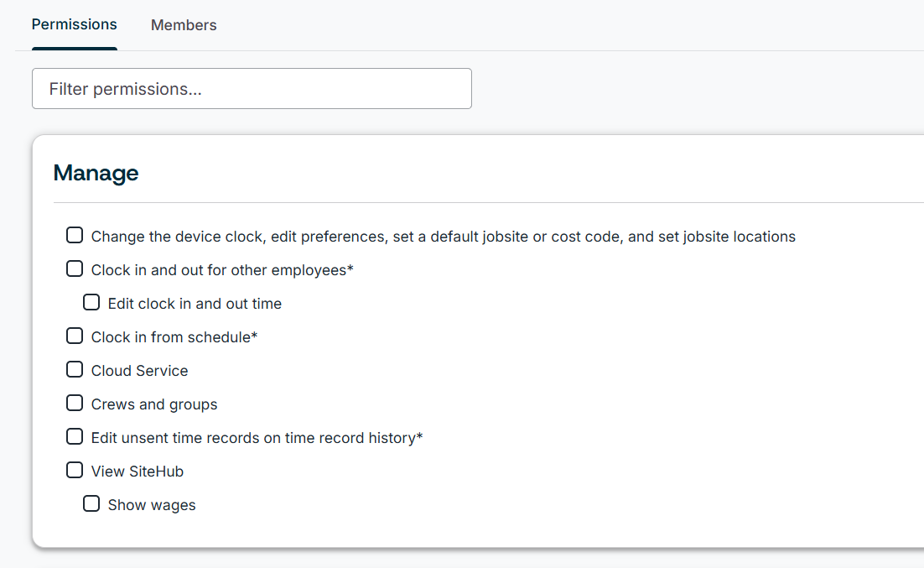Enable Clock in and out for other employees
The height and width of the screenshot is (568, 924).
[75, 268]
